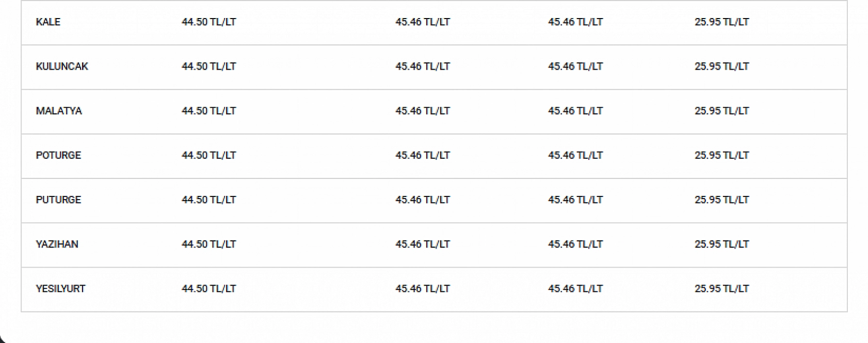Click the YESILYURT district name
The image size is (868, 343).
(x=60, y=288)
